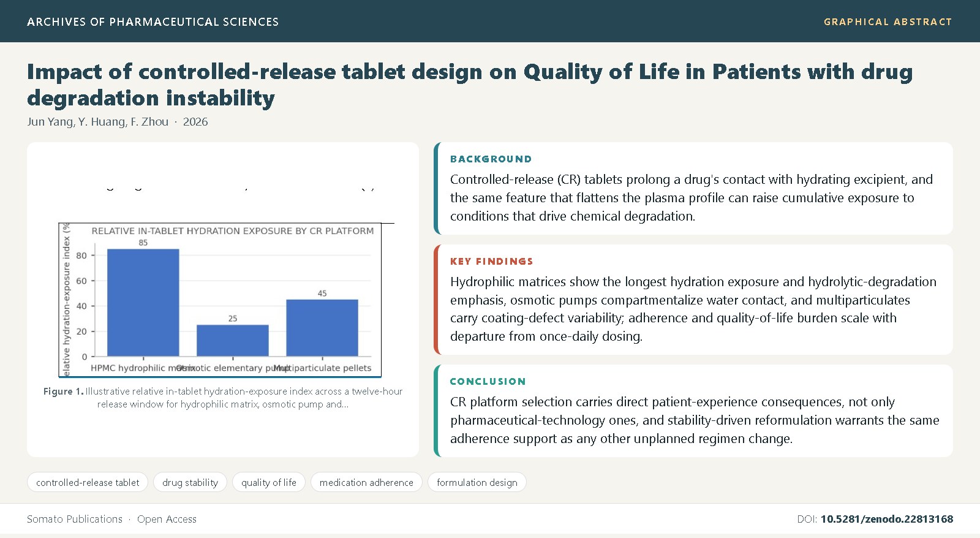Click the "formulation design" keyword tag
This screenshot has height=538, width=980.
477,482
